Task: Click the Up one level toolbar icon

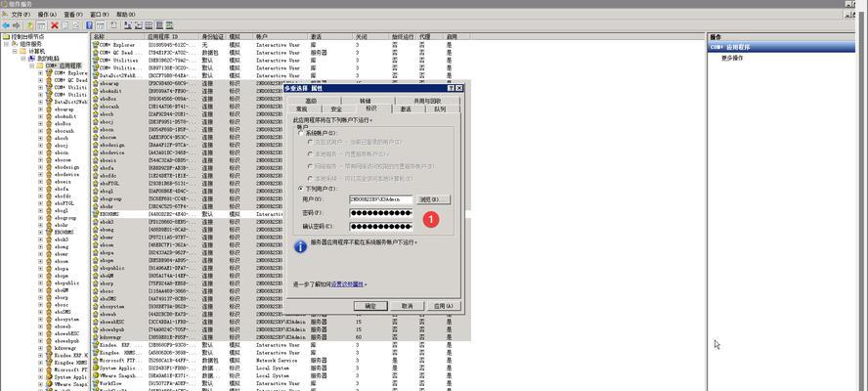Action: [x=30, y=24]
